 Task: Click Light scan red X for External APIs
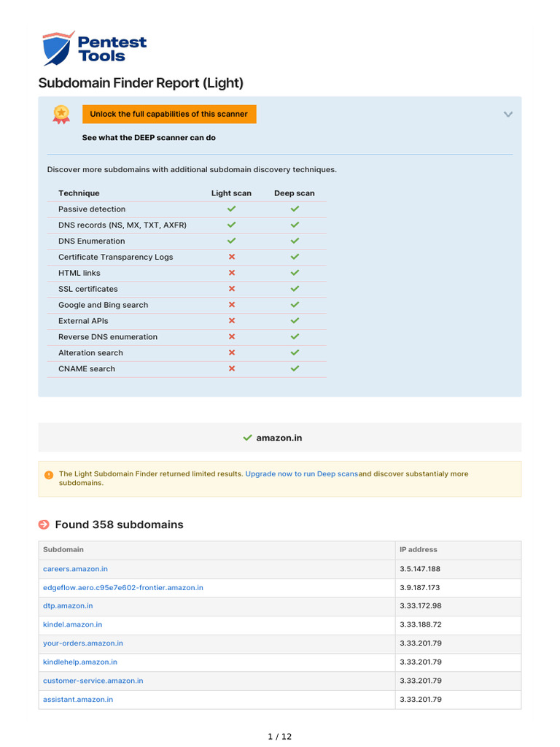pos(232,321)
